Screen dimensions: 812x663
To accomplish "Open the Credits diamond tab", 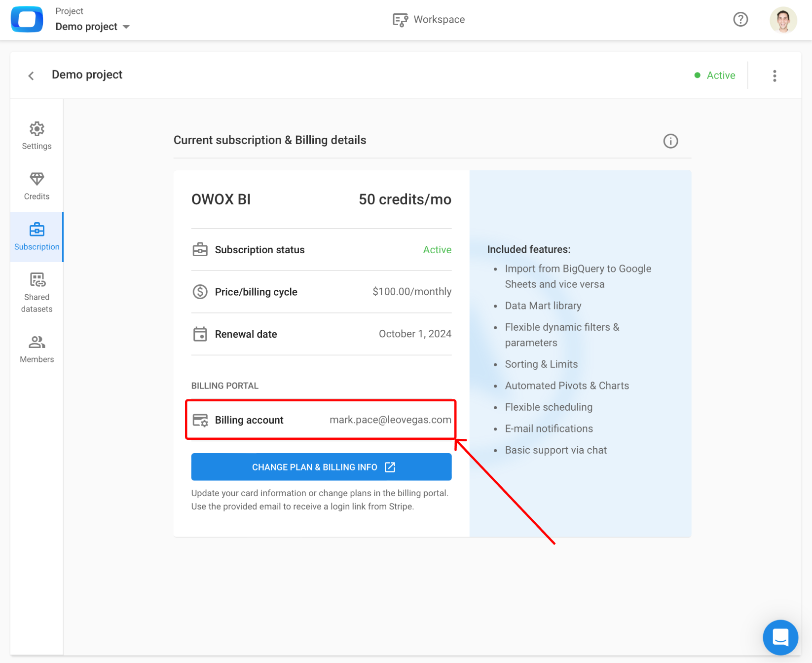I will (37, 186).
